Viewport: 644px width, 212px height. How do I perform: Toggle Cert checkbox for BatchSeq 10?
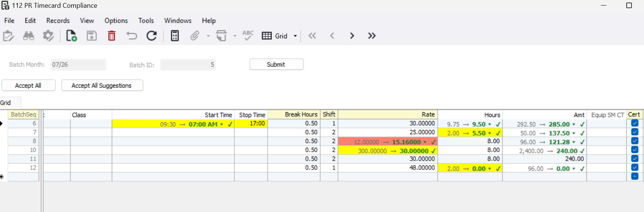click(x=635, y=150)
